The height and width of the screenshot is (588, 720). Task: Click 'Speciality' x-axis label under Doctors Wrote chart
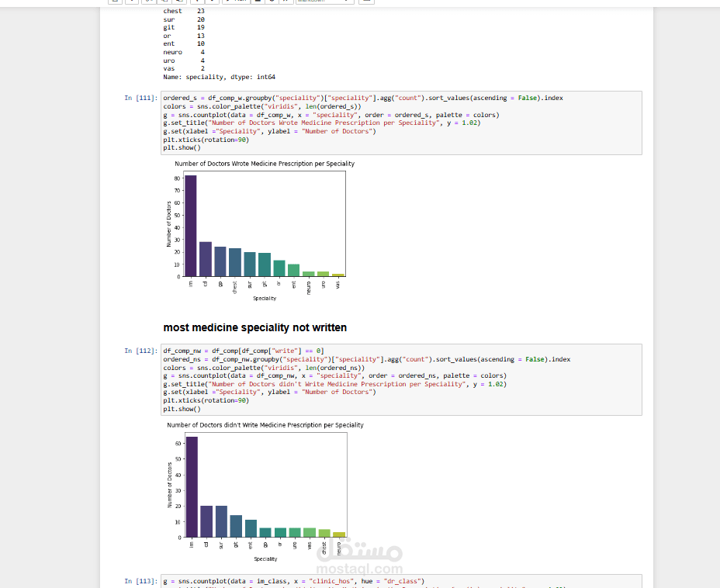(x=265, y=299)
